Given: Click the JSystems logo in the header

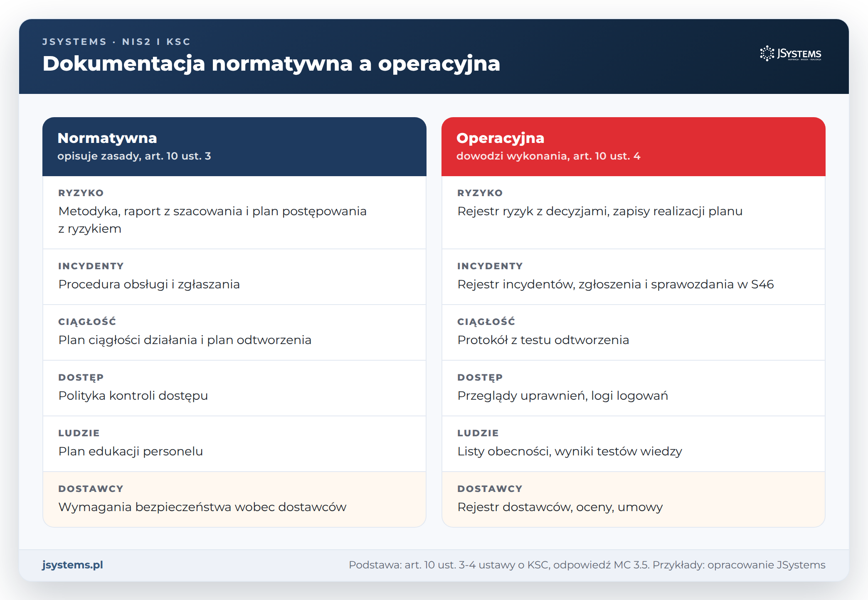Looking at the screenshot, I should 791,54.
